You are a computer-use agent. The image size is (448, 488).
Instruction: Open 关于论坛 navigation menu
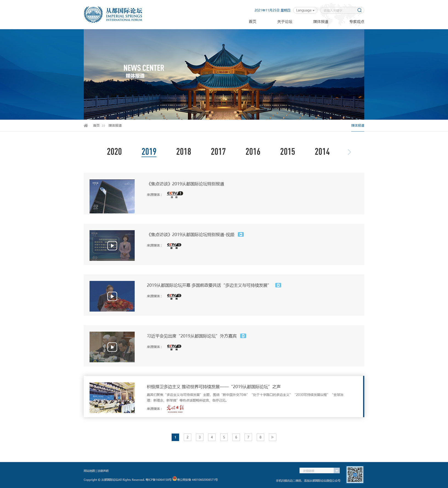[x=284, y=22]
